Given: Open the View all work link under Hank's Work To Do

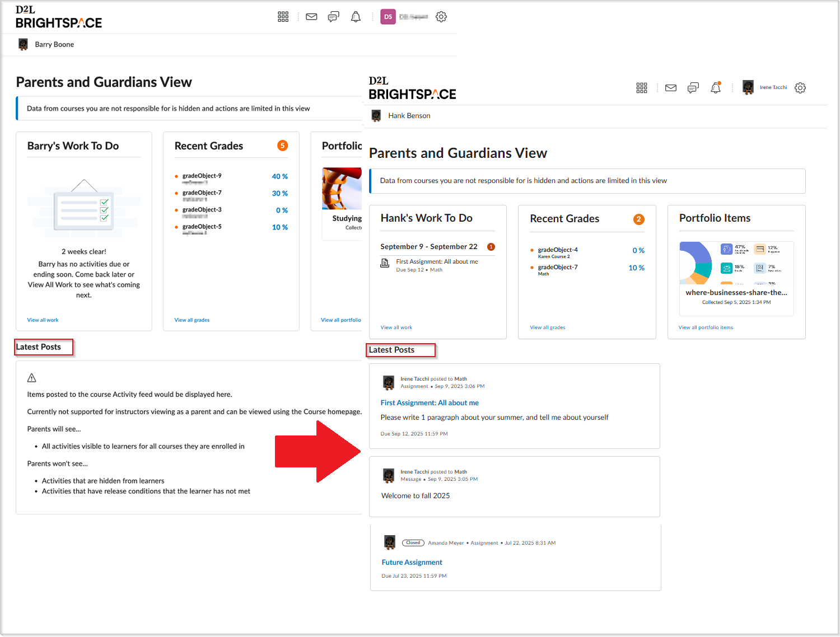Looking at the screenshot, I should [396, 327].
